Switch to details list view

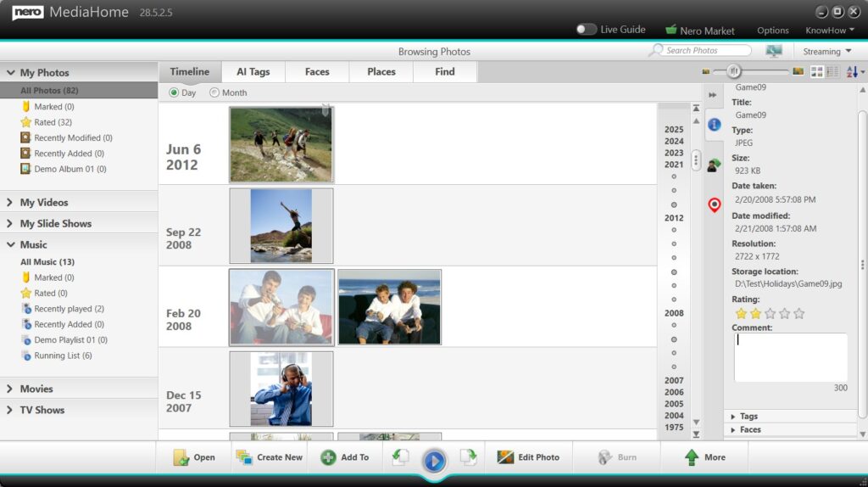click(x=832, y=71)
